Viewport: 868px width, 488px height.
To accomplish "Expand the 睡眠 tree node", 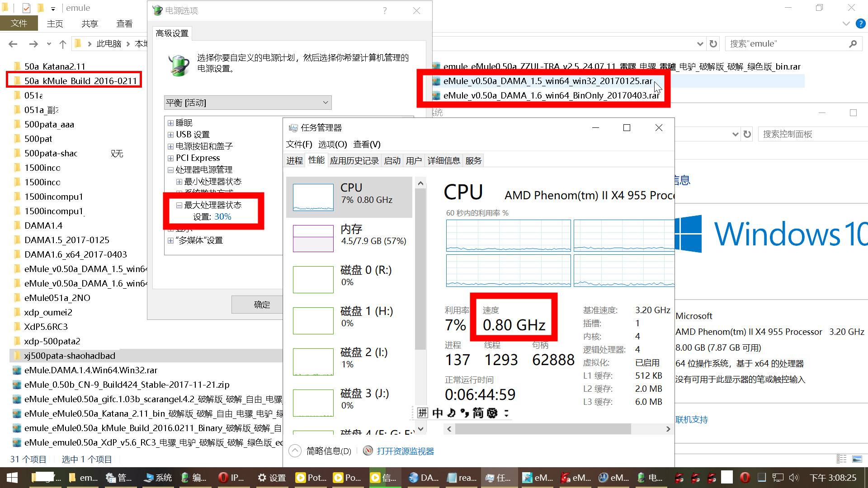I will 170,123.
